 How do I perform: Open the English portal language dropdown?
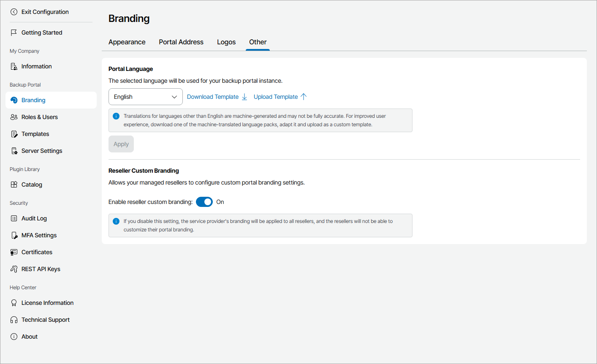[x=146, y=97]
